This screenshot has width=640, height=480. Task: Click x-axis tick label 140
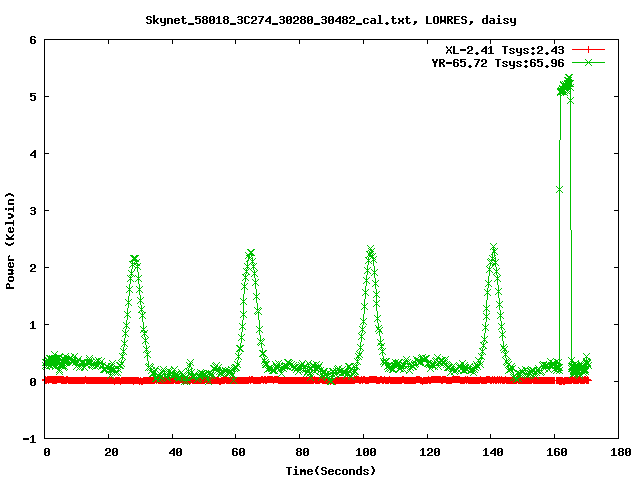(493, 452)
